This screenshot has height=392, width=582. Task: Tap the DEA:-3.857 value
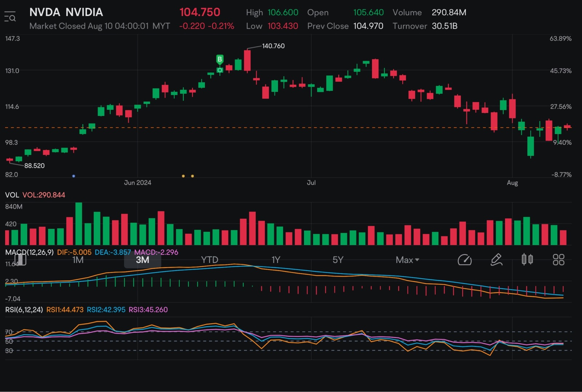(x=113, y=252)
